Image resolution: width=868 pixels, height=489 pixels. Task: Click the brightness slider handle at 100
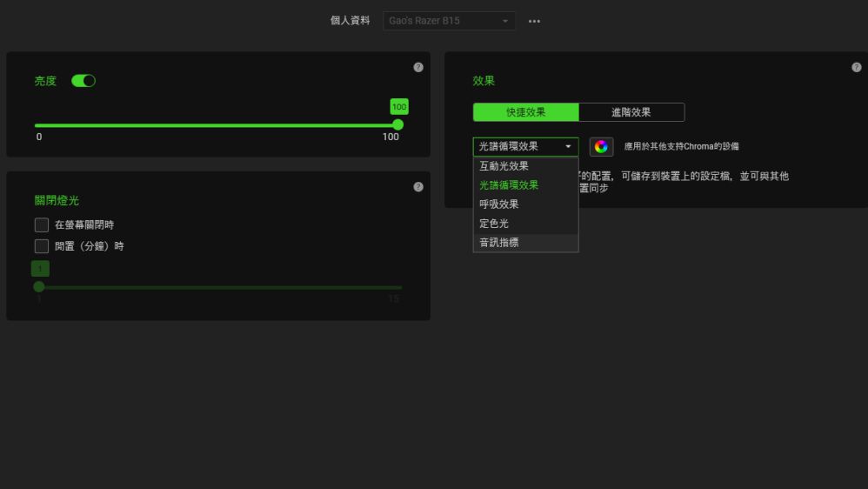click(x=398, y=124)
